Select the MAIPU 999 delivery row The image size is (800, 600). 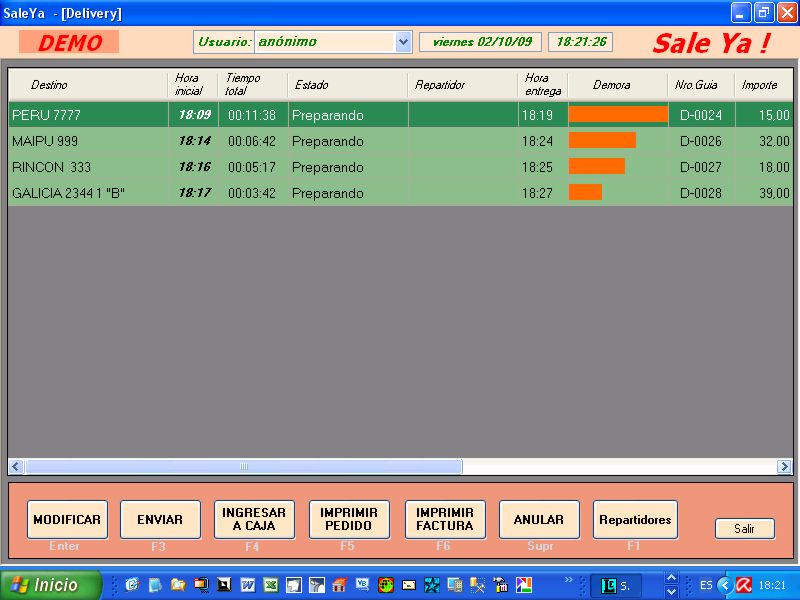tap(401, 141)
